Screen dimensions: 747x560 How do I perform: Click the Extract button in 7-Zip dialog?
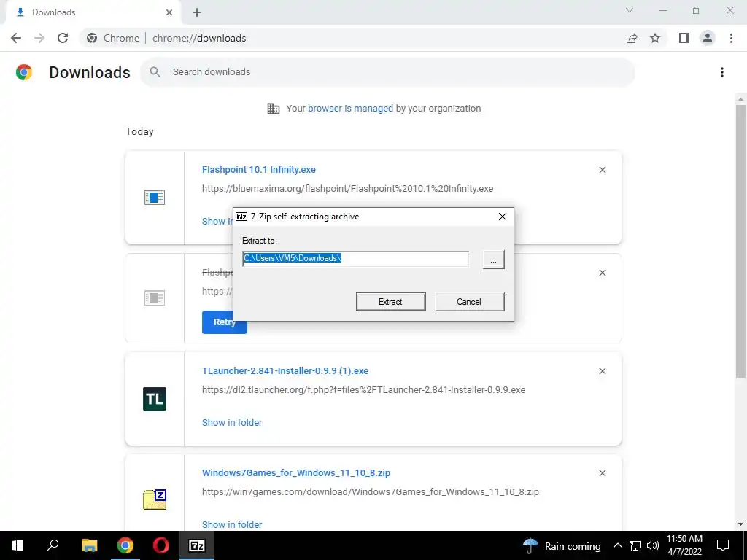pos(391,302)
